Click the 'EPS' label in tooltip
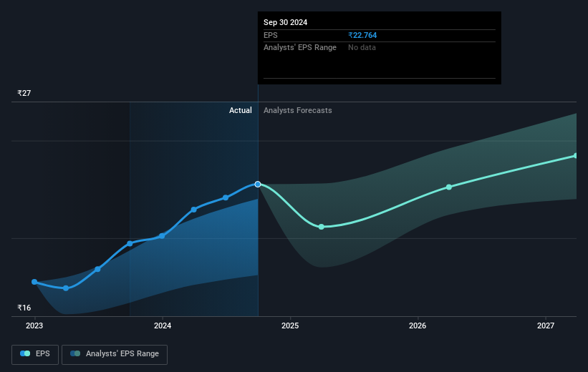Viewport: 588px width, 372px height. point(271,35)
